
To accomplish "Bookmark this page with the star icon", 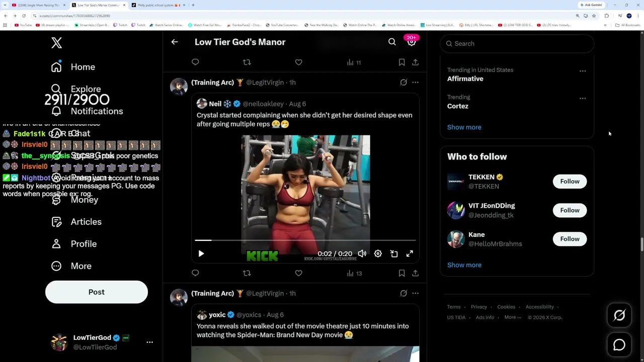I will pos(594,16).
